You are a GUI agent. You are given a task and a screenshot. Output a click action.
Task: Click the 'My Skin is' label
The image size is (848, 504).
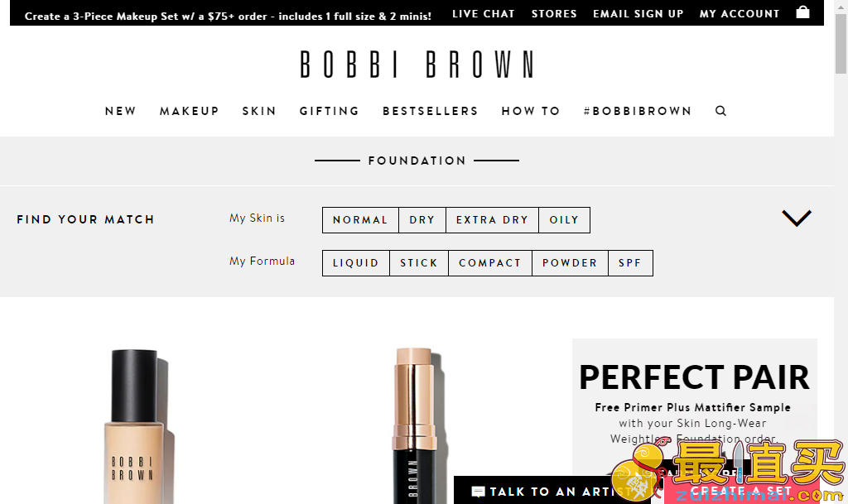pos(257,218)
